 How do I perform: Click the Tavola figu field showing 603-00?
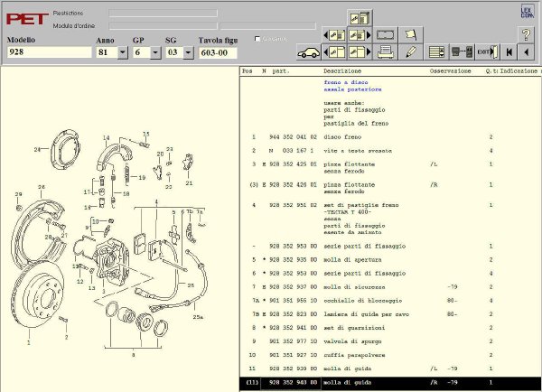click(x=218, y=53)
